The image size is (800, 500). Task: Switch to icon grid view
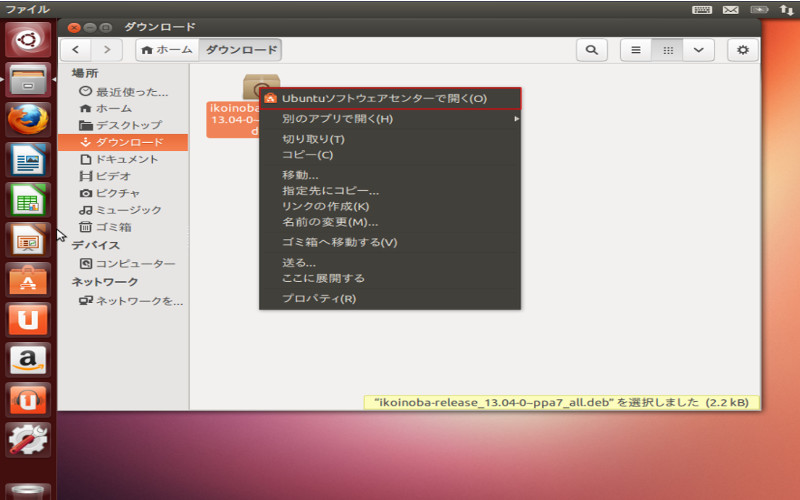pos(667,49)
